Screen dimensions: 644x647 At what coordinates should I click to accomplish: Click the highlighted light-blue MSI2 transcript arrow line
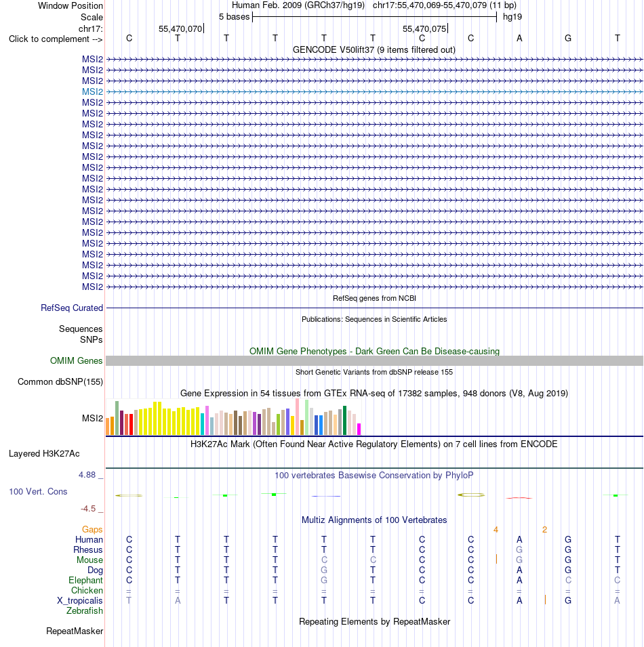point(374,91)
